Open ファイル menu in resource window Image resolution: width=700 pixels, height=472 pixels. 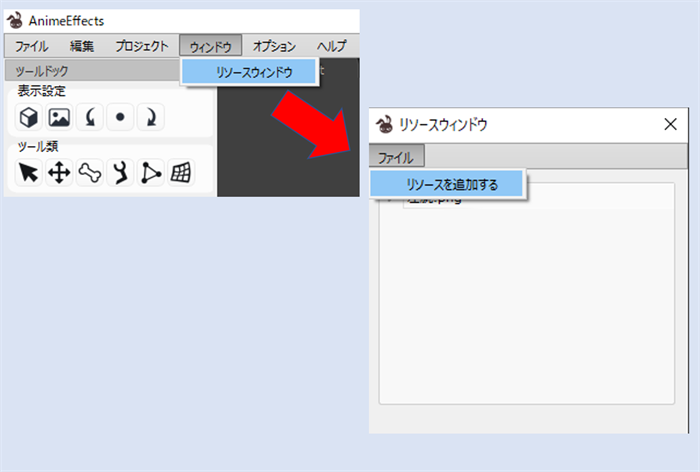[396, 157]
